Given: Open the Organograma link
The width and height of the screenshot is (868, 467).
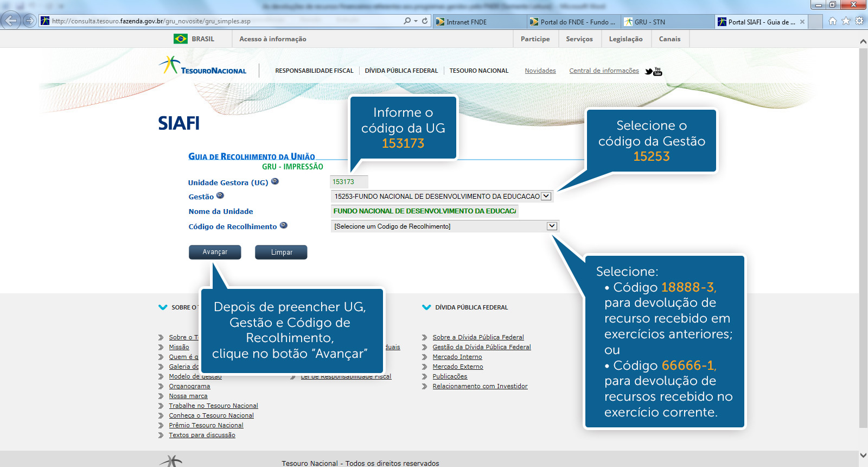Looking at the screenshot, I should coord(189,386).
